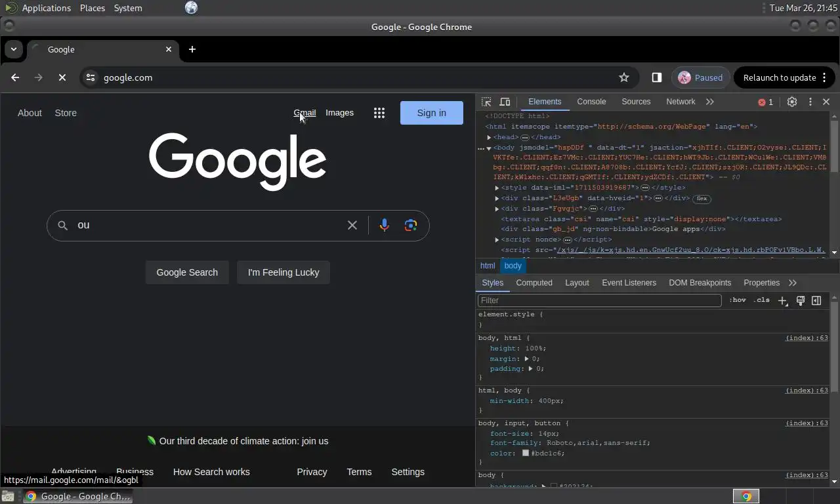Click the flex badge on div L3eUgb
840x504 pixels.
[702, 198]
